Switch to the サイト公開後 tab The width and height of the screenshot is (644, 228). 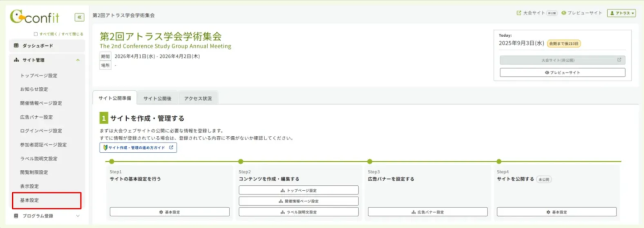point(157,98)
